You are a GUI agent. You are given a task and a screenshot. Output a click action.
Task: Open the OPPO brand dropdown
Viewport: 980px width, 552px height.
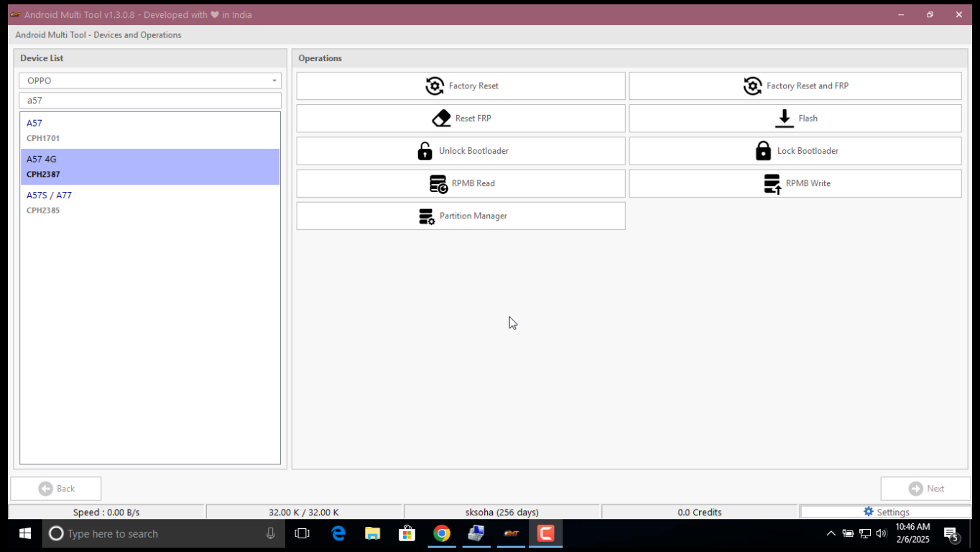[149, 80]
